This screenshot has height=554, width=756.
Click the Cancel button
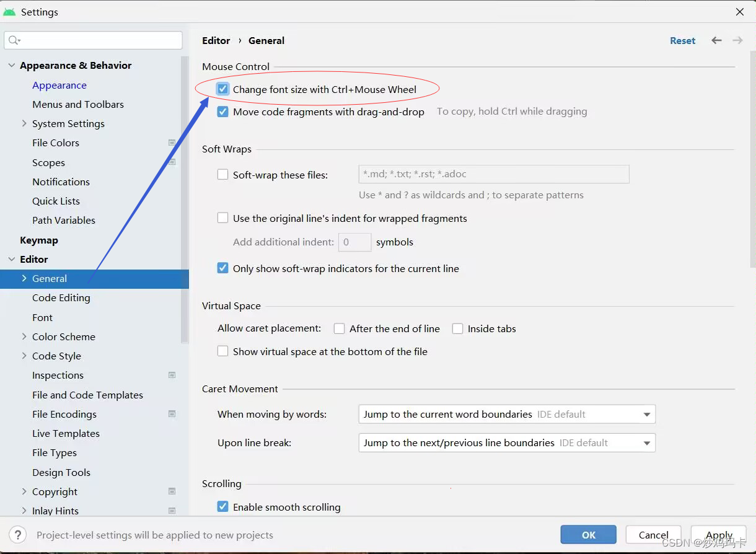click(x=654, y=535)
